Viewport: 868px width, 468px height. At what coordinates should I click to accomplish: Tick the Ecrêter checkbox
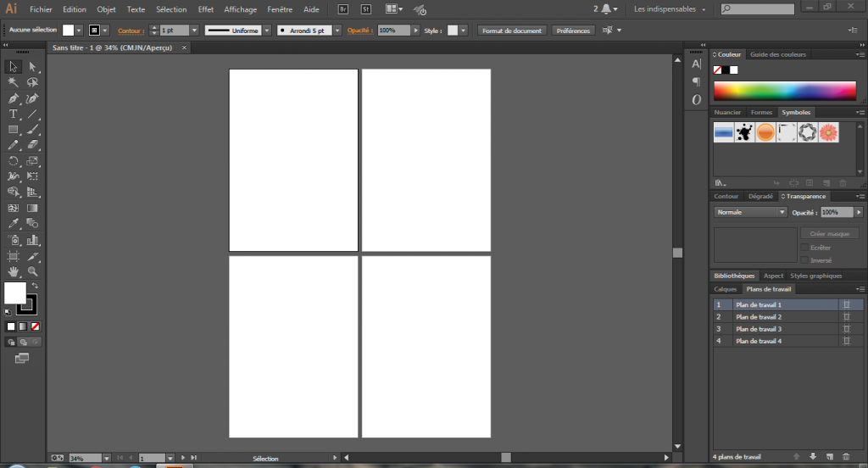point(804,248)
